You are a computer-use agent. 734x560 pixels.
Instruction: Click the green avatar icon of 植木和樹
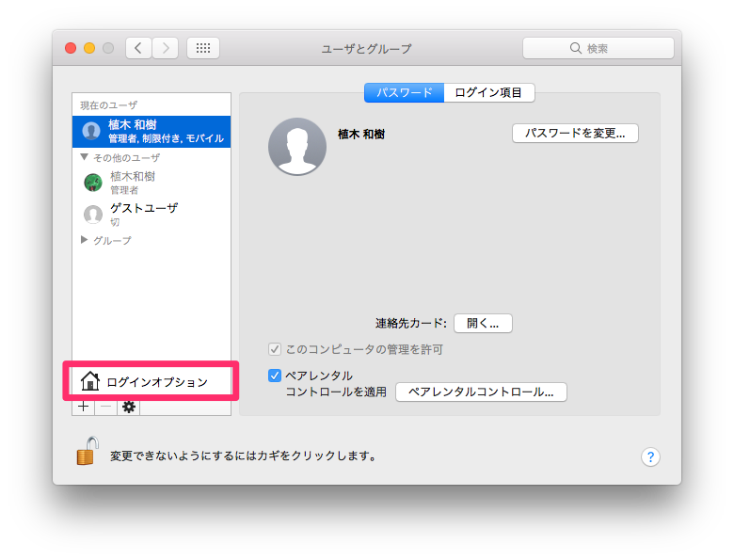pyautogui.click(x=93, y=183)
